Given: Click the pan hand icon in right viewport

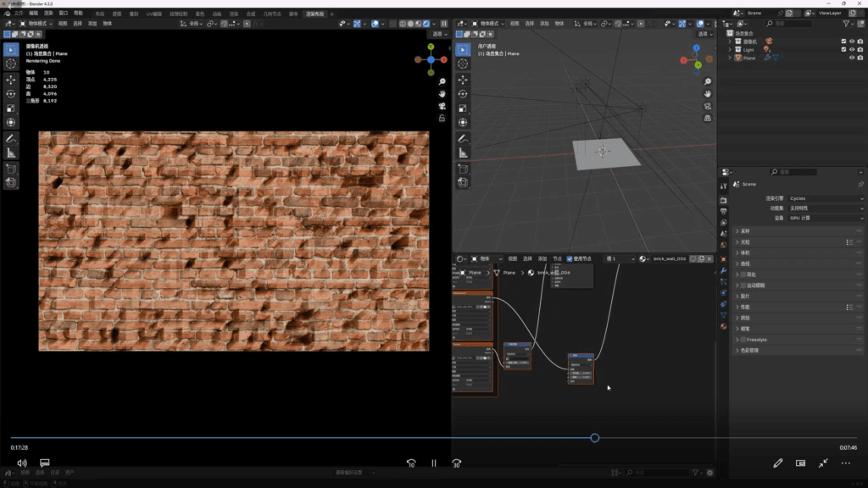Looking at the screenshot, I should coord(708,92).
